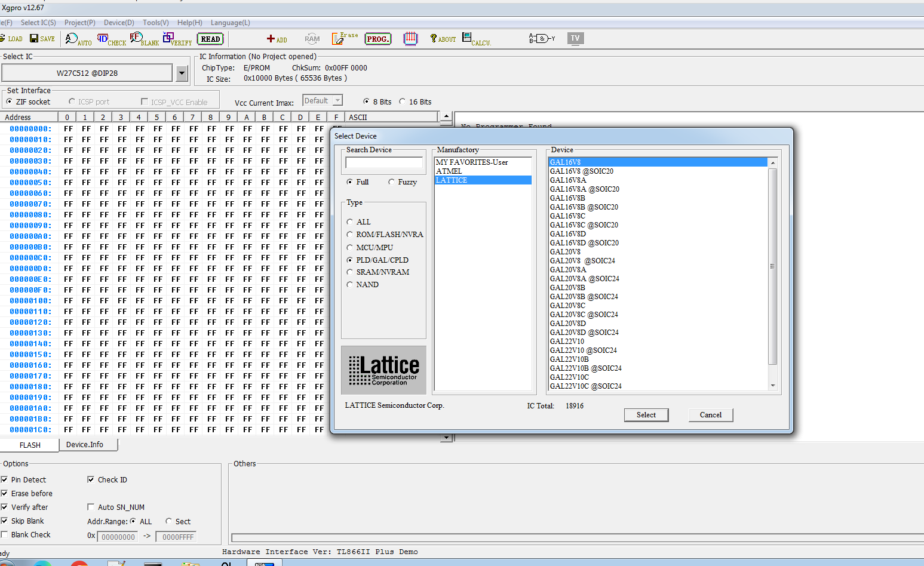Click the TV toolbar icon
The width and height of the screenshot is (924, 566).
pos(575,38)
